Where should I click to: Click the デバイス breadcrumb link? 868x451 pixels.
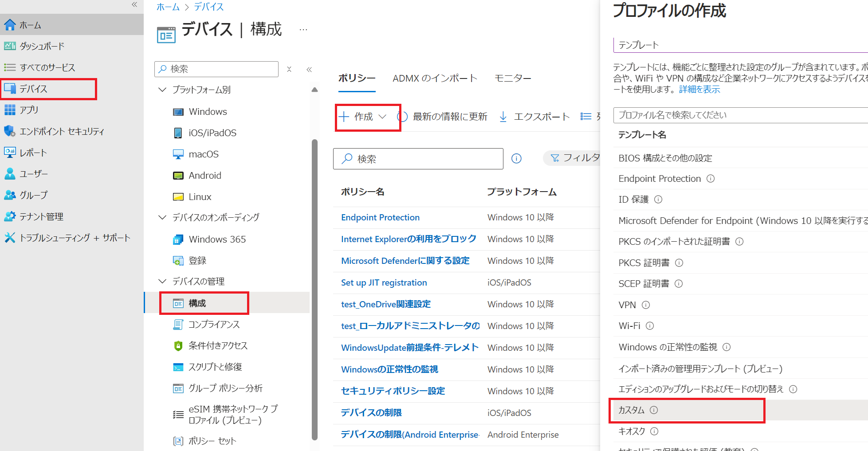[209, 7]
